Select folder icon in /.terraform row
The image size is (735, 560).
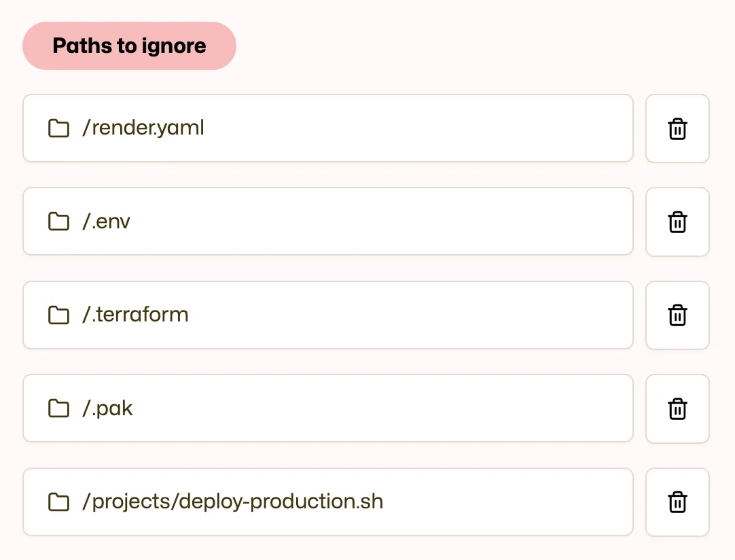coord(59,315)
